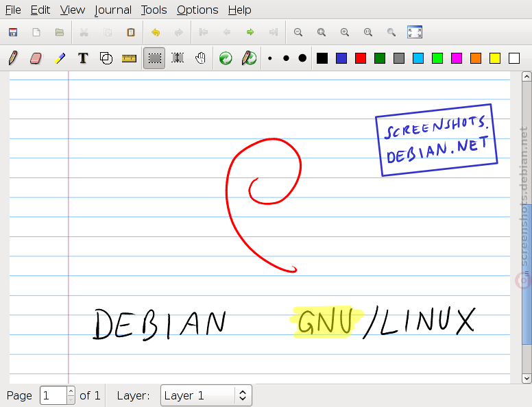Choose medium pen thickness dot
This screenshot has width=532, height=407.
click(x=286, y=58)
